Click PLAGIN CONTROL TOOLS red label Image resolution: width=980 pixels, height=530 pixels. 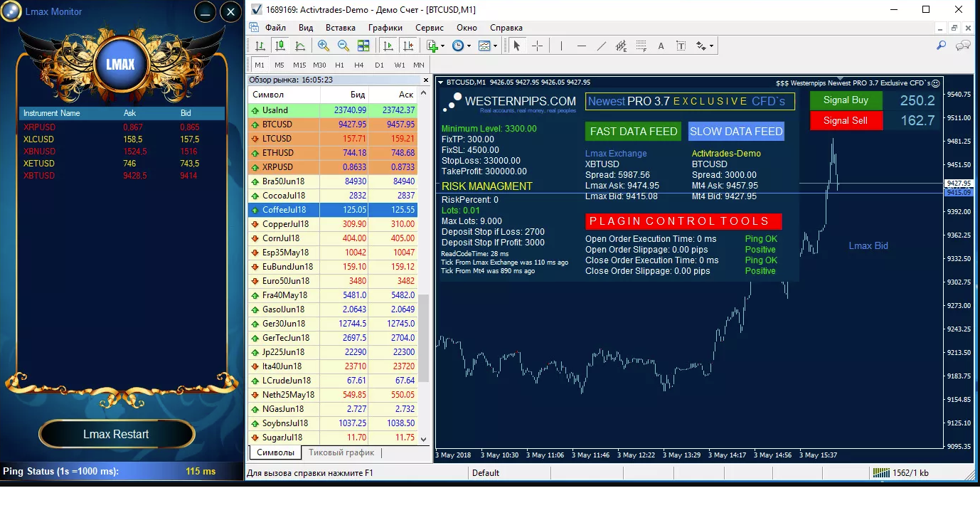[683, 221]
